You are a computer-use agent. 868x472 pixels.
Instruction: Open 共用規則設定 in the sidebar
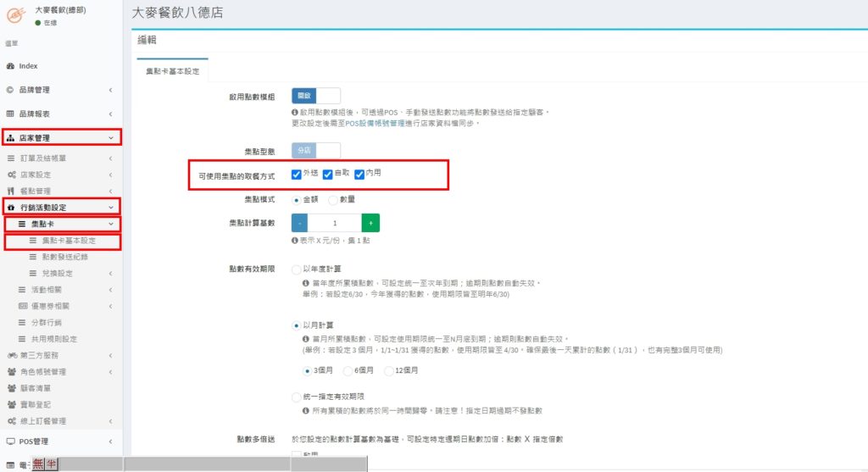[53, 339]
